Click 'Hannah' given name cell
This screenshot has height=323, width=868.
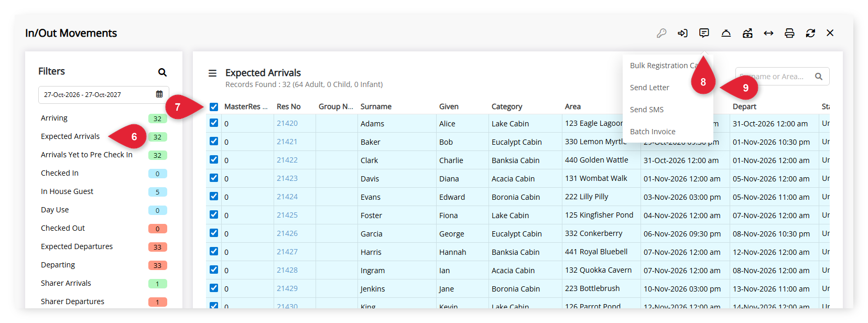point(453,252)
